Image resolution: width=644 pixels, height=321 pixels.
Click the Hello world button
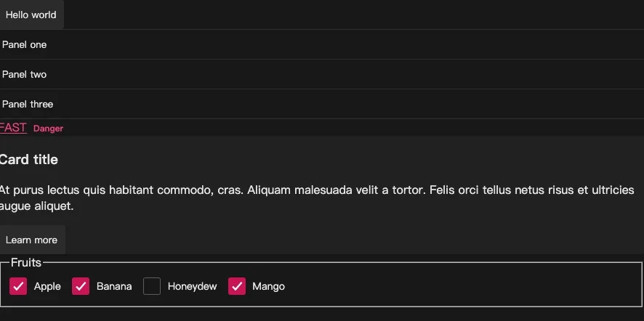(x=32, y=15)
